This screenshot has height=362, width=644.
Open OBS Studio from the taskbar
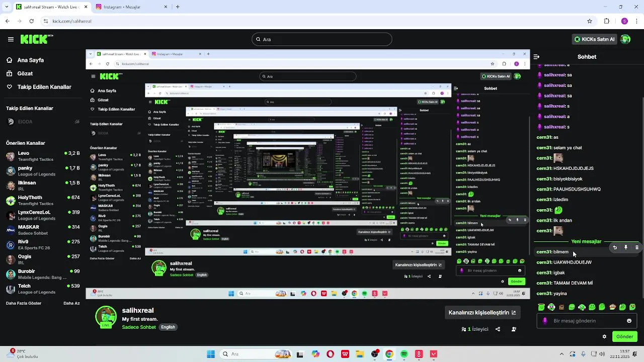point(375,354)
